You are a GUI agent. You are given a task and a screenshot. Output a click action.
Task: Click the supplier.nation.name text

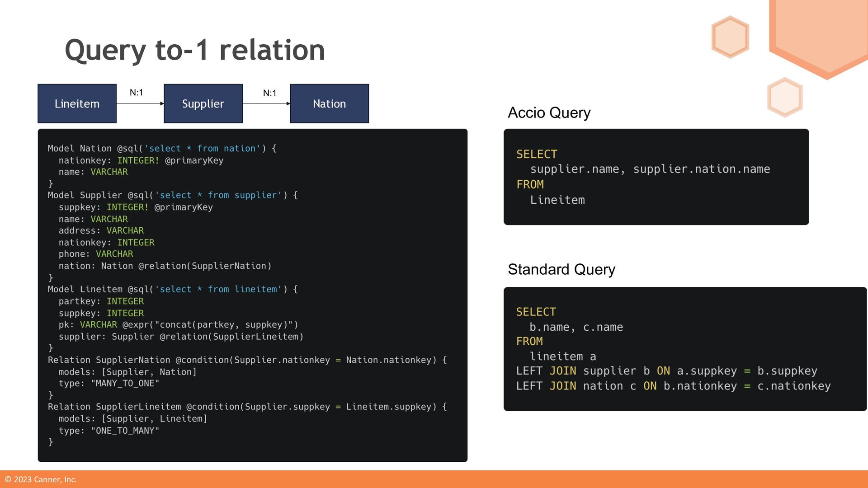tap(701, 169)
